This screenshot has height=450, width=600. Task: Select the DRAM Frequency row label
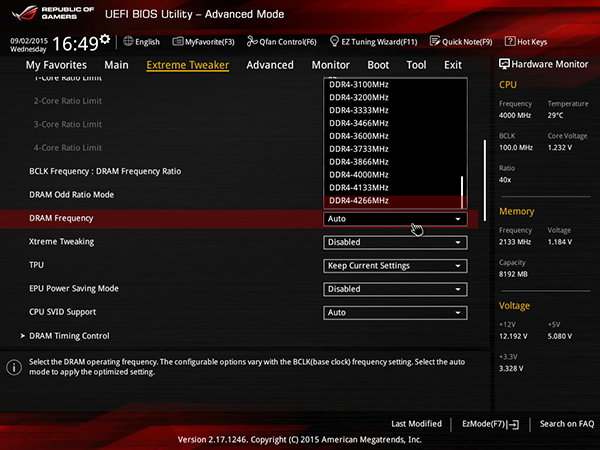(x=61, y=218)
